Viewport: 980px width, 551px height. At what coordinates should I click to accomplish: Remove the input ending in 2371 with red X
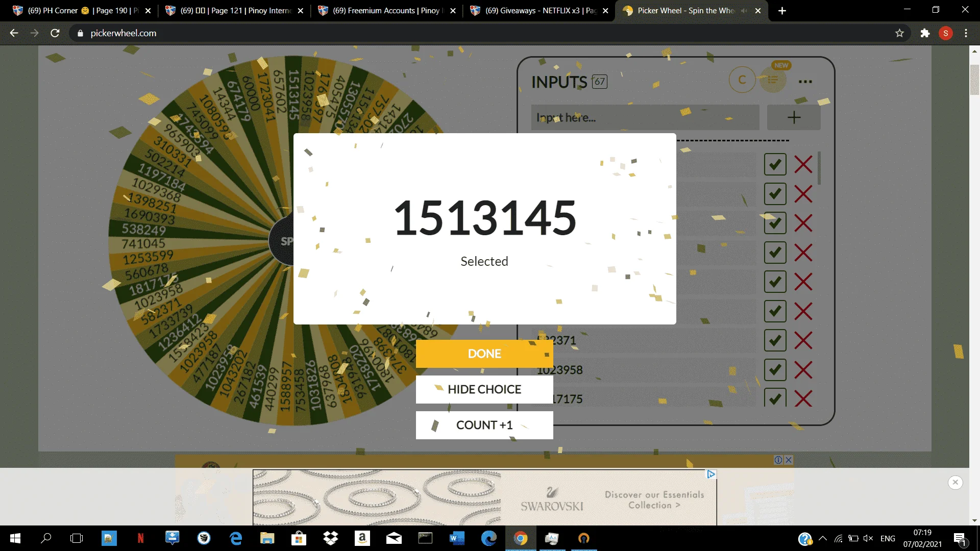pos(803,340)
